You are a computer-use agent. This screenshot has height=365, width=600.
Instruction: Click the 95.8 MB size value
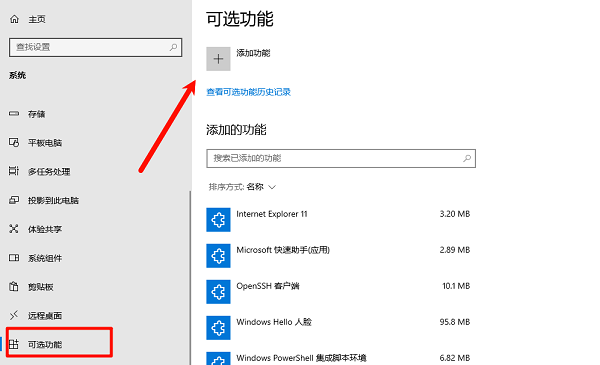pos(455,322)
